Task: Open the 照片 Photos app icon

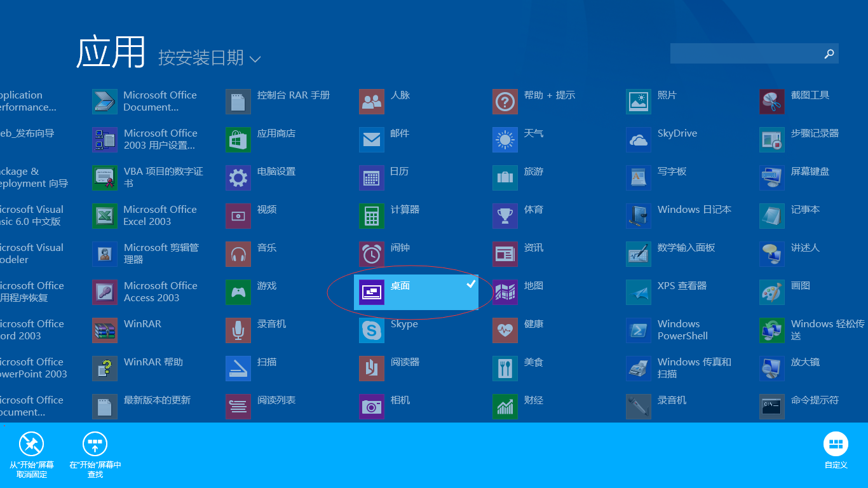Action: (x=639, y=102)
